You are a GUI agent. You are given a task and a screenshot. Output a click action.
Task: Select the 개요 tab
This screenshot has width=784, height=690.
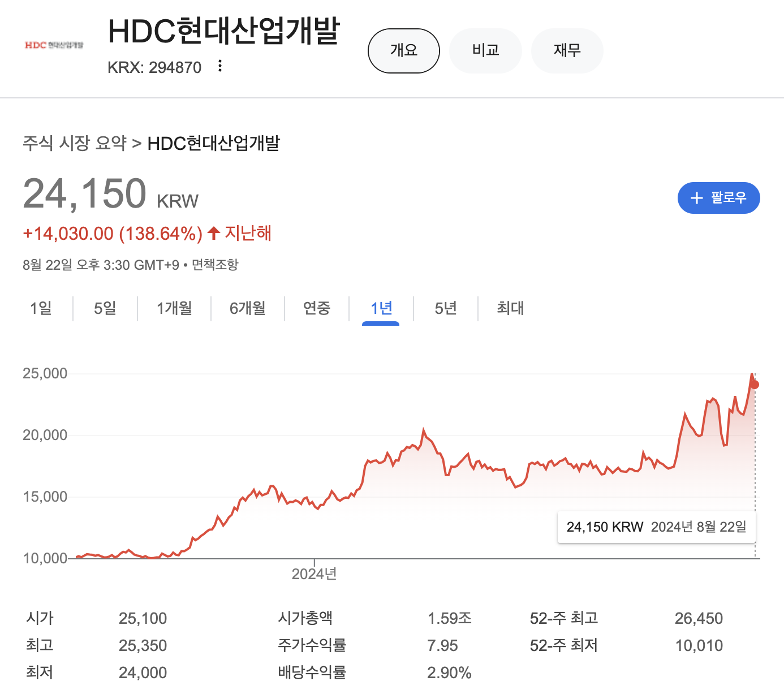tap(404, 51)
